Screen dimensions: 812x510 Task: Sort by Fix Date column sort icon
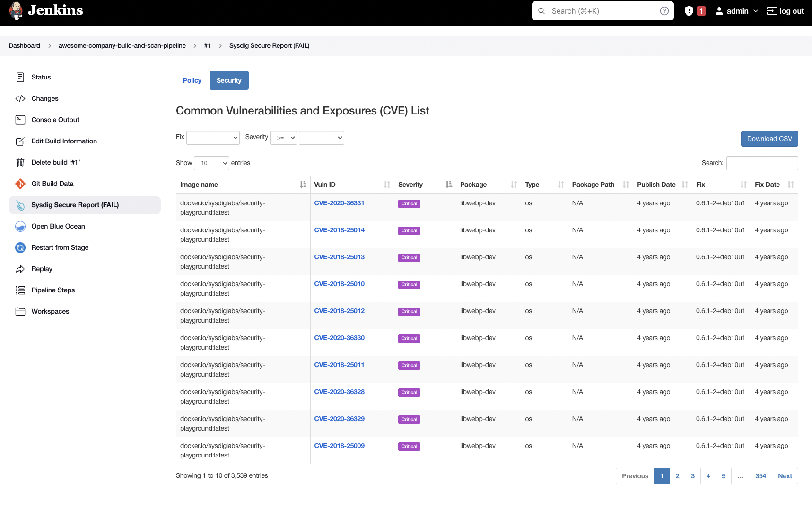point(791,185)
